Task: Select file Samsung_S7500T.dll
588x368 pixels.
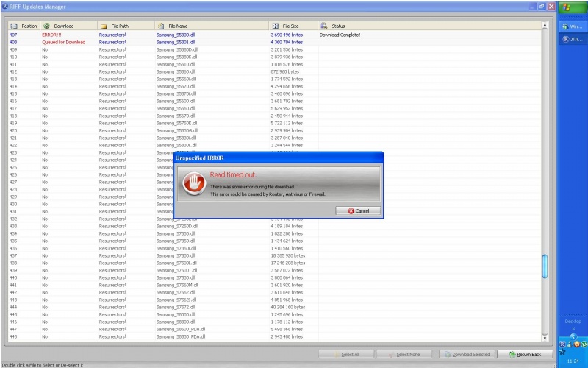Action: point(176,270)
